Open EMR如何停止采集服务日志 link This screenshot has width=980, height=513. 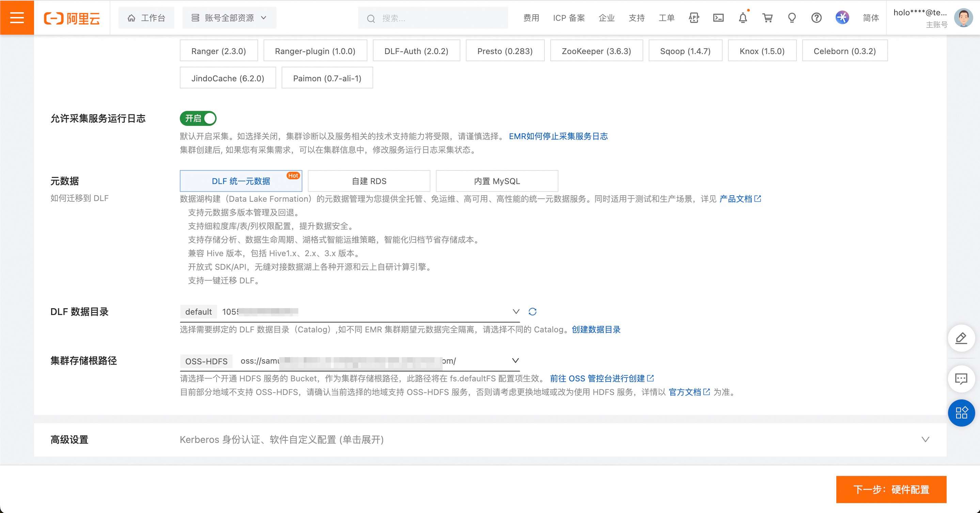(558, 136)
